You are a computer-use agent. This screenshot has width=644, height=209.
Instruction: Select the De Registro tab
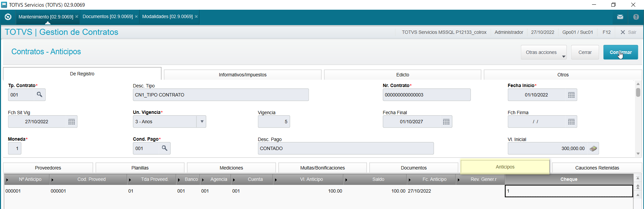[x=82, y=74]
